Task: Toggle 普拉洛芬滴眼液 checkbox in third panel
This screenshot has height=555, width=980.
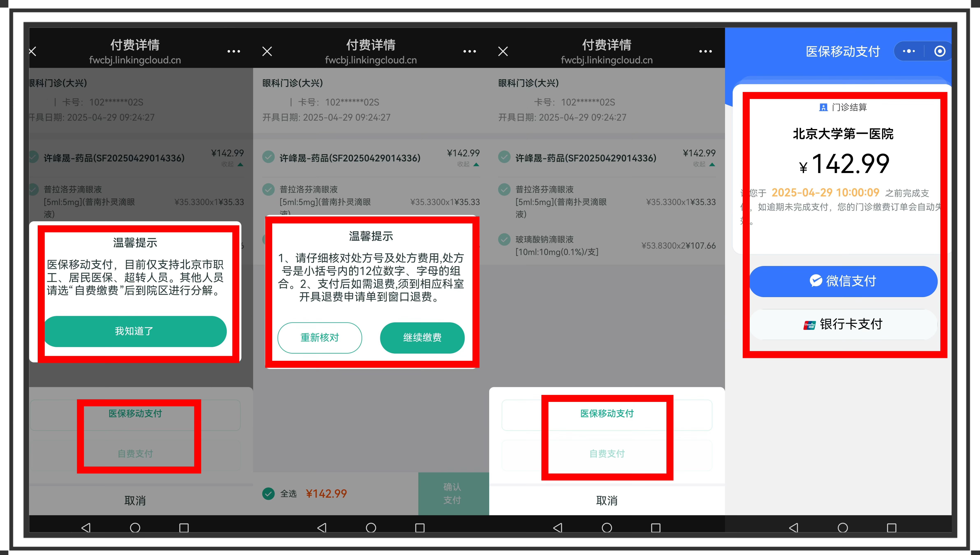Action: 504,189
